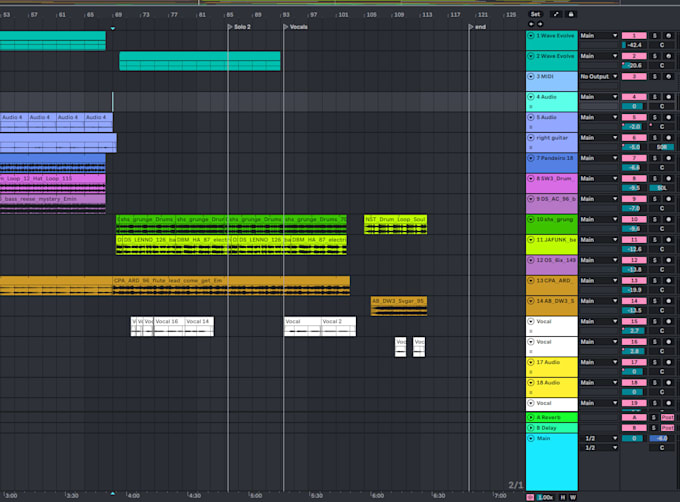The image size is (680, 502).
Task: Select the NST_Drum_Loop_Soul clip
Action: (x=396, y=224)
